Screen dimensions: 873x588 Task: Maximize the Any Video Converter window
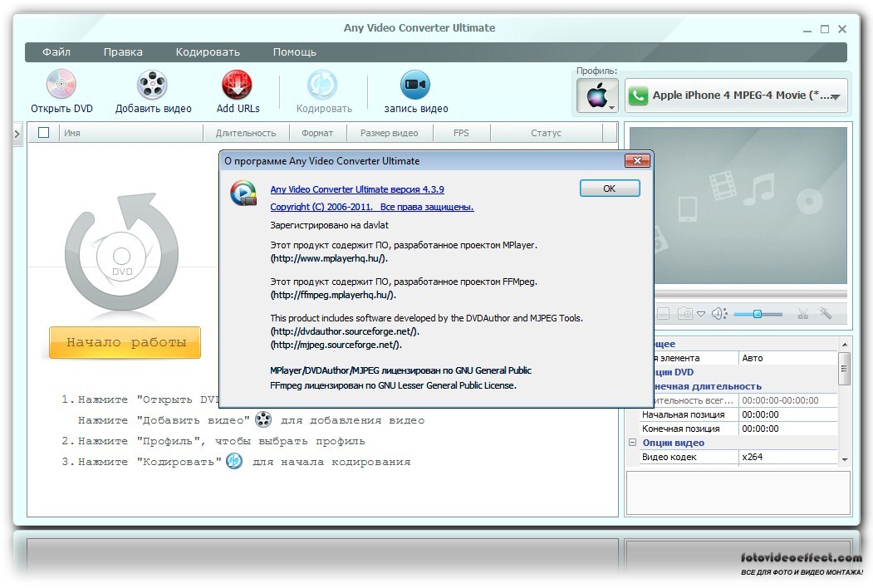click(x=825, y=29)
